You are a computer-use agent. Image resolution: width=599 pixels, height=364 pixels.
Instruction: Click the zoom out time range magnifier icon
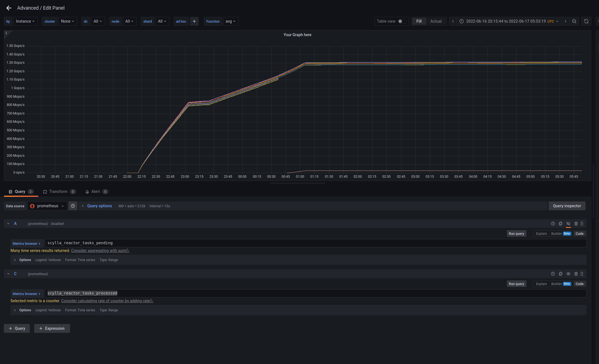[x=574, y=21]
